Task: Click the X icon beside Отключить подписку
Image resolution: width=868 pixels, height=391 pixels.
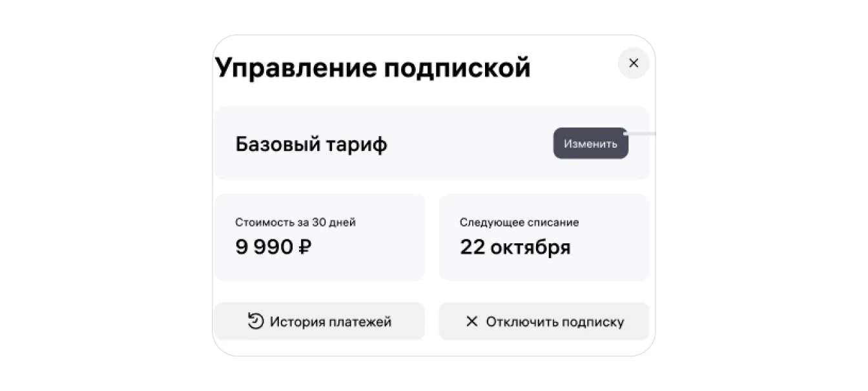Action: (472, 321)
